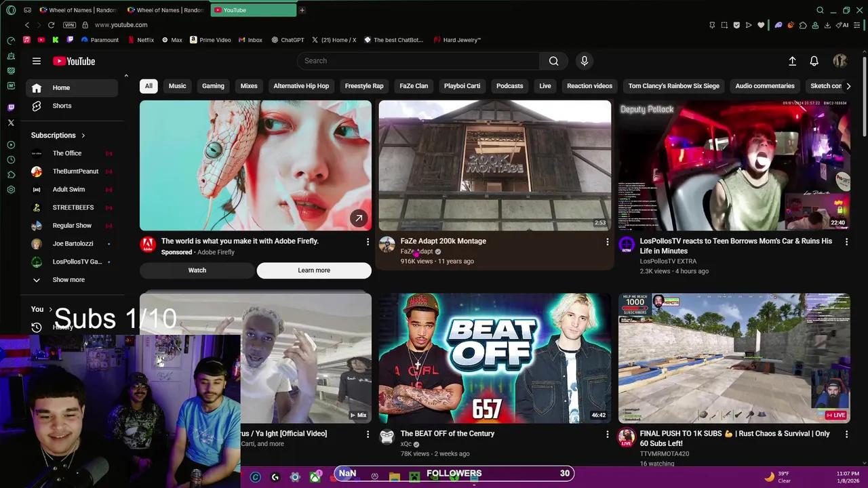Image resolution: width=868 pixels, height=488 pixels.
Task: Open the STREETBEEFS subscription channel
Action: click(x=72, y=207)
